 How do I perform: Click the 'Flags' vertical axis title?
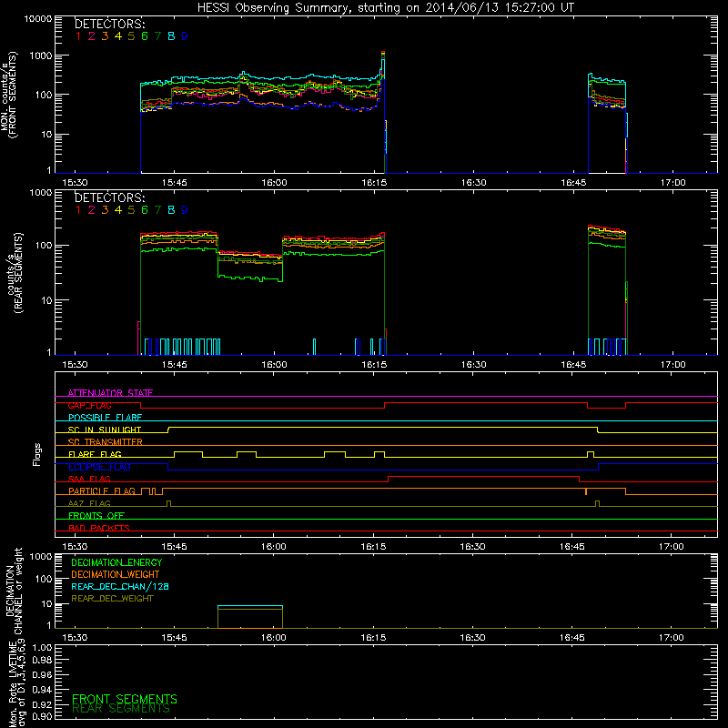(x=37, y=454)
